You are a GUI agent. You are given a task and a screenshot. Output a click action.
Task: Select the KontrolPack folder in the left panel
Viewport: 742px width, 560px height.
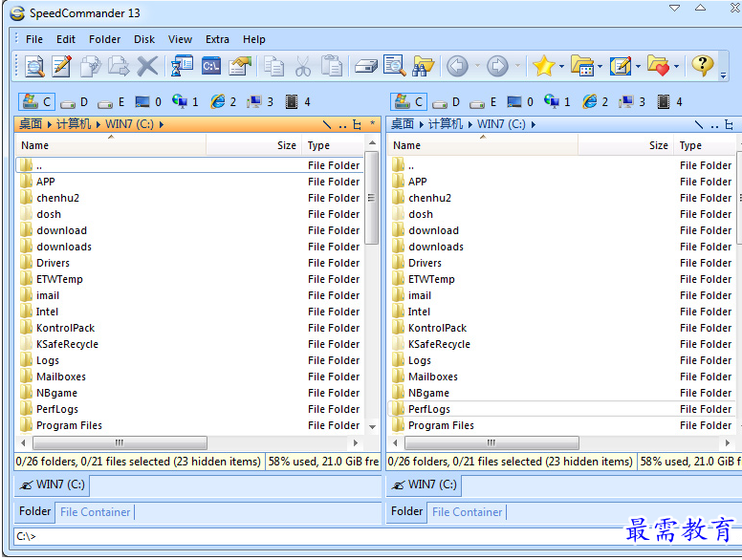[189, 328]
